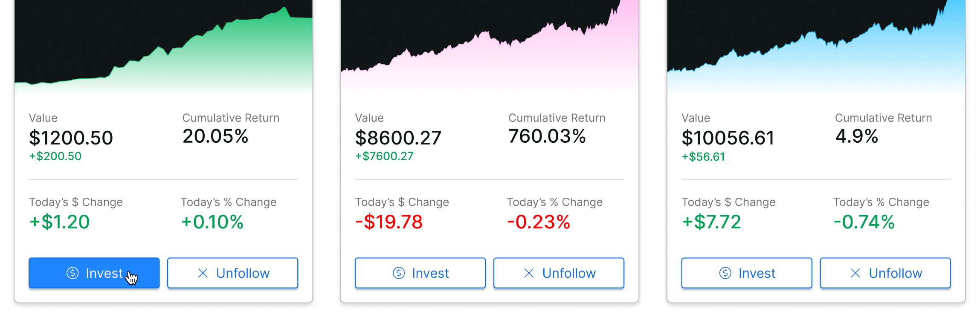The image size is (980, 317).
Task: Click the green area chart thumbnail
Action: [x=164, y=47]
